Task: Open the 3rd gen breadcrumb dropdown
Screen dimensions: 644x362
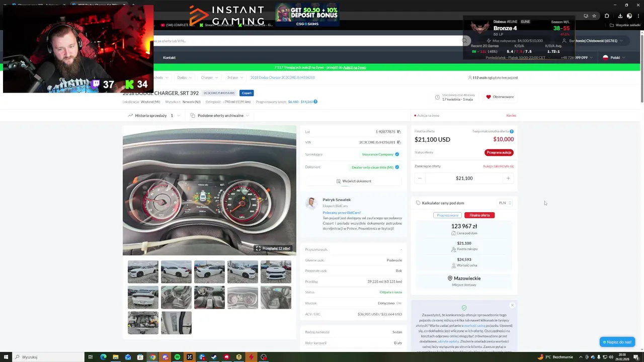Action: [x=234, y=77]
